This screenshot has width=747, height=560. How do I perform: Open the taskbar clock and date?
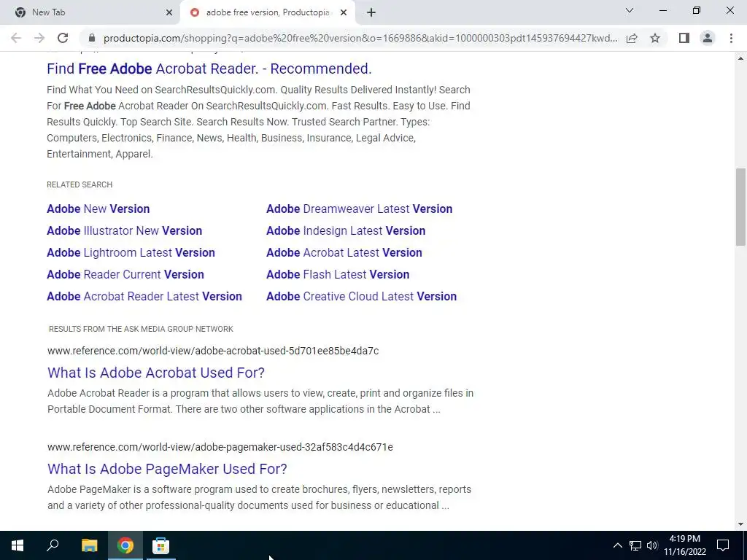tap(684, 545)
